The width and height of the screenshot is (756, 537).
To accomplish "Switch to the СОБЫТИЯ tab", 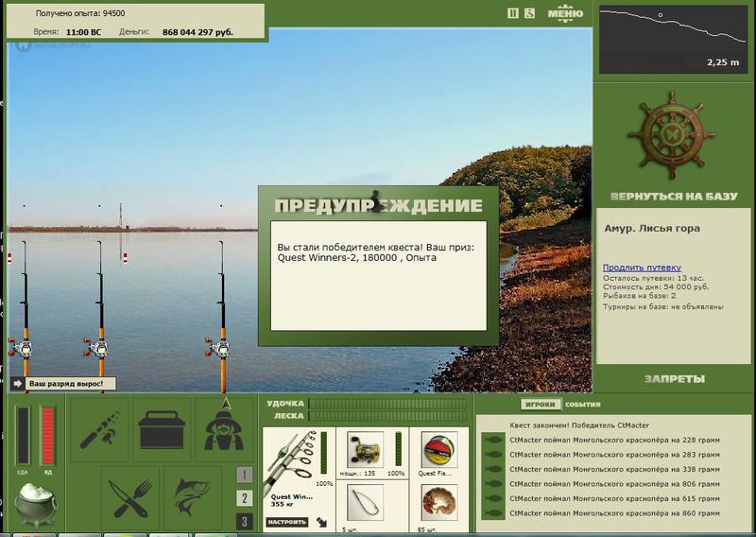I will [582, 405].
